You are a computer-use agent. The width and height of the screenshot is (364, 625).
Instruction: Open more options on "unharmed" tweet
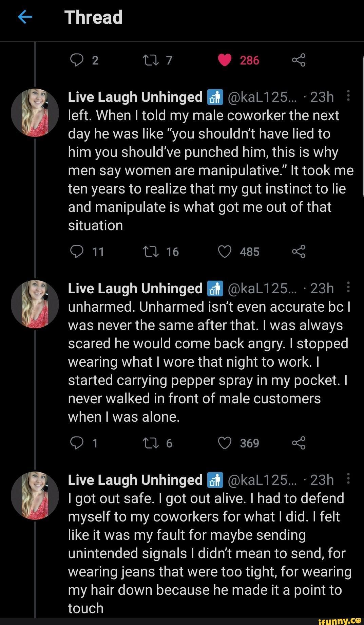348,288
